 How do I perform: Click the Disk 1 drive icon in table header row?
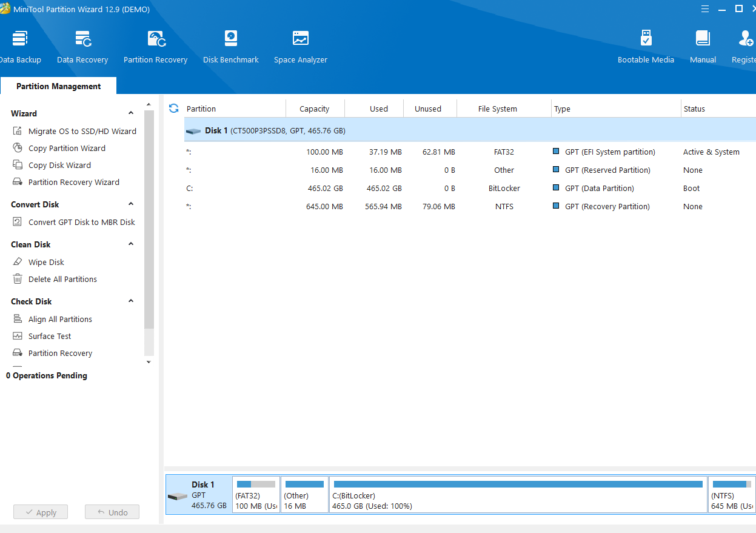point(193,131)
